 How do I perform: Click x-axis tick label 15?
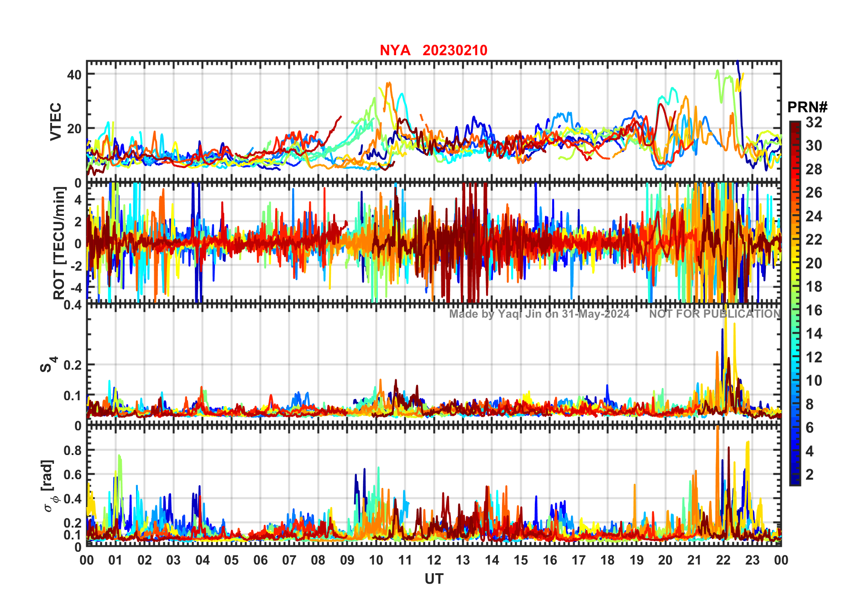click(521, 560)
